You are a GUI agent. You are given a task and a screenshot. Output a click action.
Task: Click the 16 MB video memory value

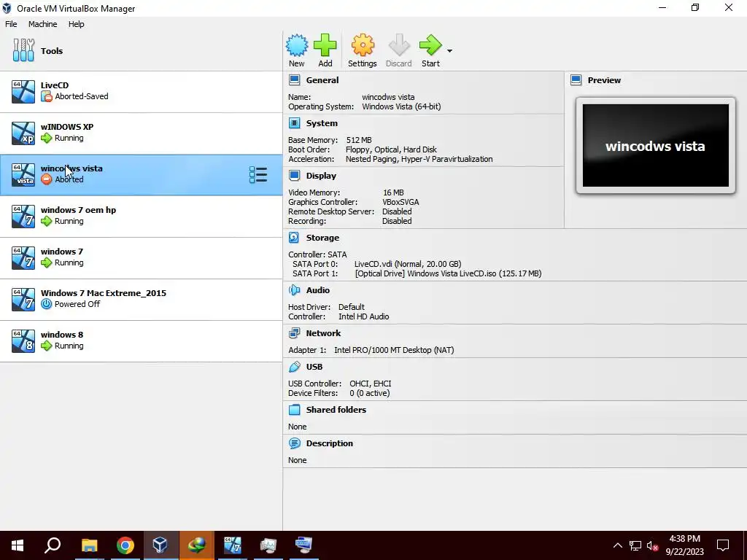pyautogui.click(x=393, y=192)
